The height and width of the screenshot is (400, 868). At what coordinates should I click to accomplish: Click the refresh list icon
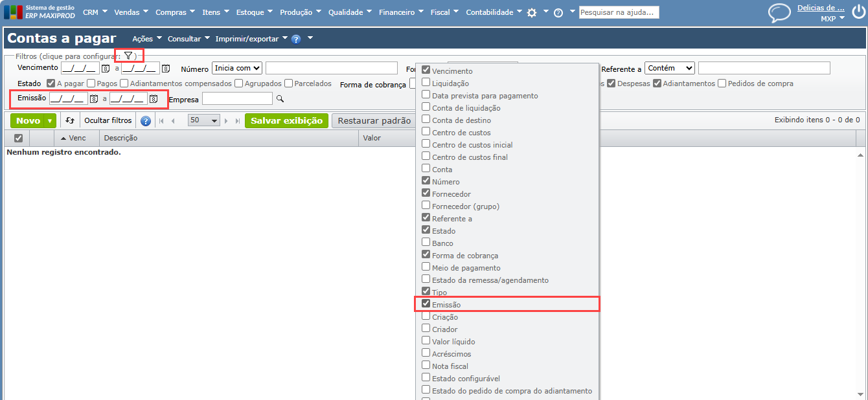coord(70,120)
